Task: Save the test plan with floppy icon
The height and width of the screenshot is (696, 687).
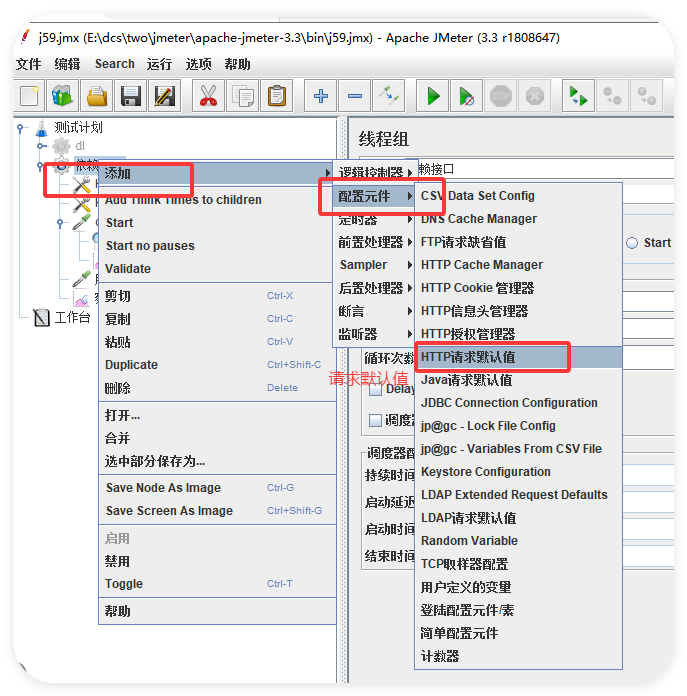Action: (131, 95)
